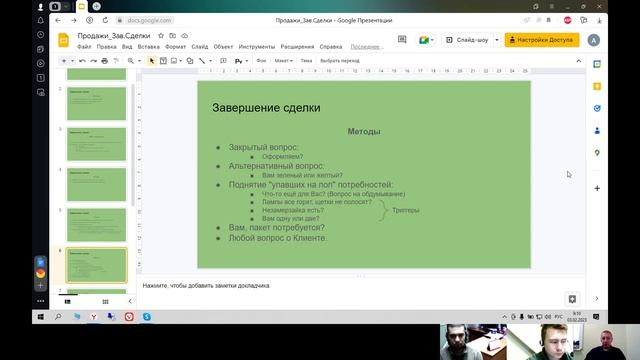Viewport: 640px width, 360px height.
Task: Click the Explore button at bottom right
Action: point(572,299)
